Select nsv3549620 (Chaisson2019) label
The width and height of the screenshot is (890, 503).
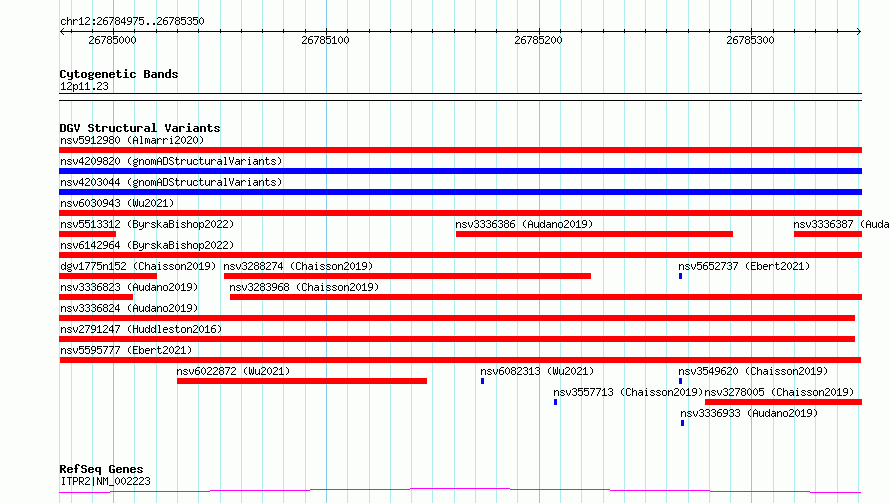pyautogui.click(x=753, y=371)
